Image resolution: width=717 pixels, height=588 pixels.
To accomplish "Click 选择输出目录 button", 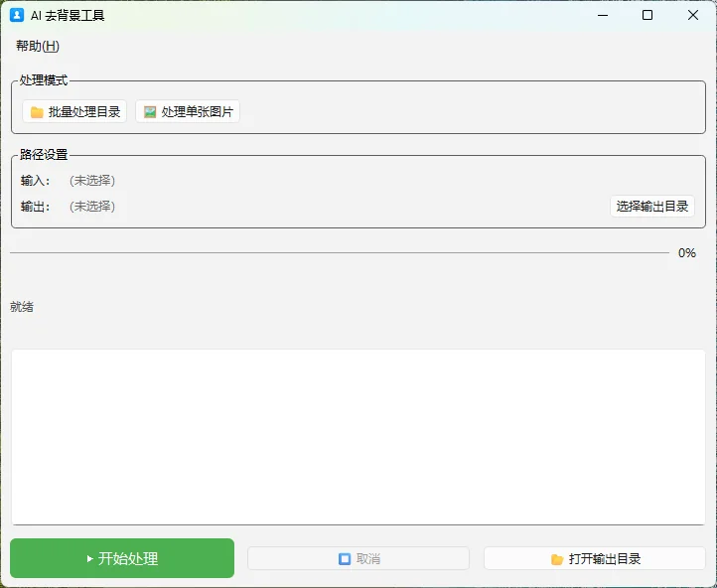I will pyautogui.click(x=652, y=207).
